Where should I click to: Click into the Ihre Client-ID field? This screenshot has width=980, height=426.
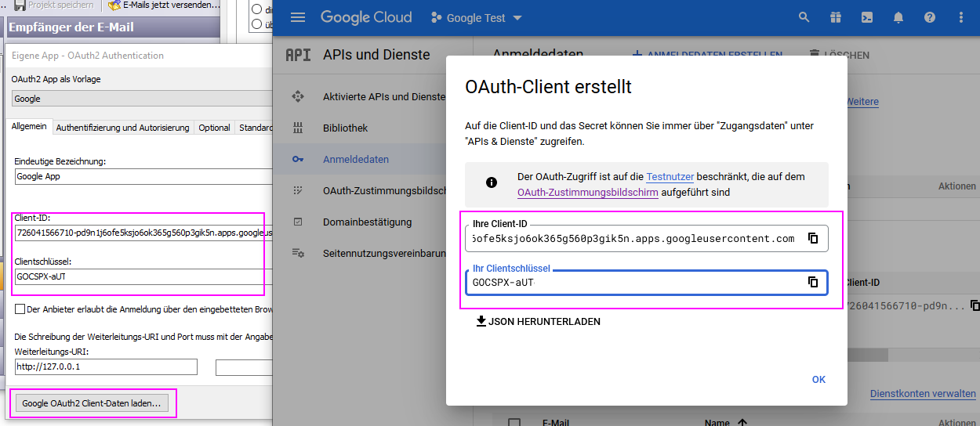click(x=646, y=238)
